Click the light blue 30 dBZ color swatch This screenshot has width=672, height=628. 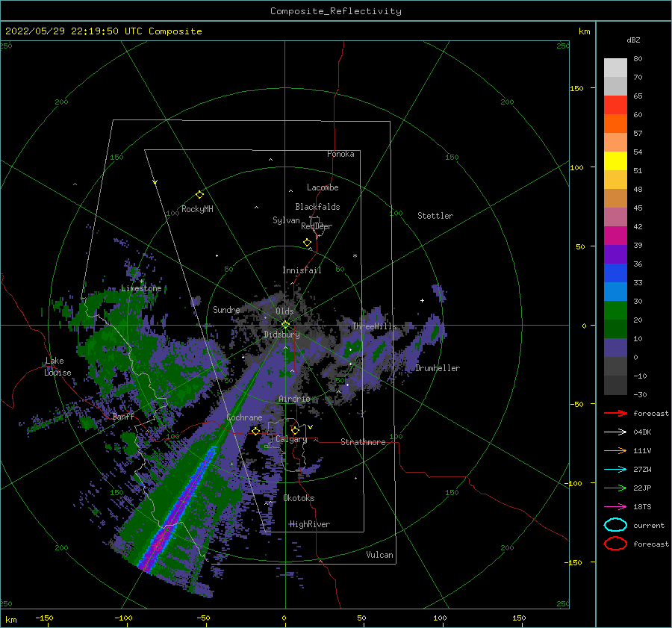[615, 291]
